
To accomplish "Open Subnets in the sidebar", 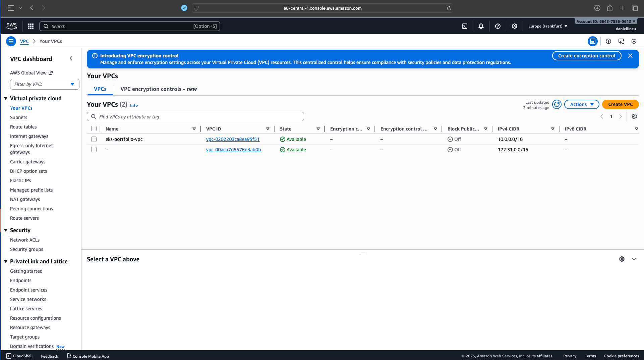I will coord(19,117).
